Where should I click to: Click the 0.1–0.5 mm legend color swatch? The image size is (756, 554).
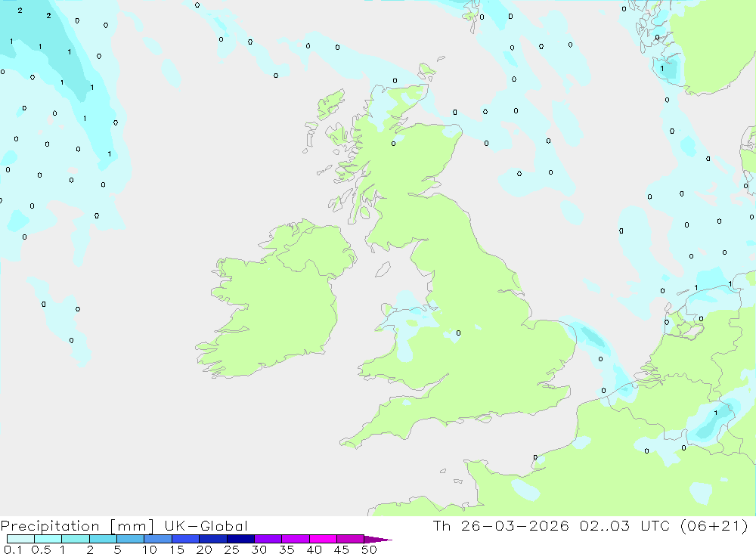(x=20, y=539)
